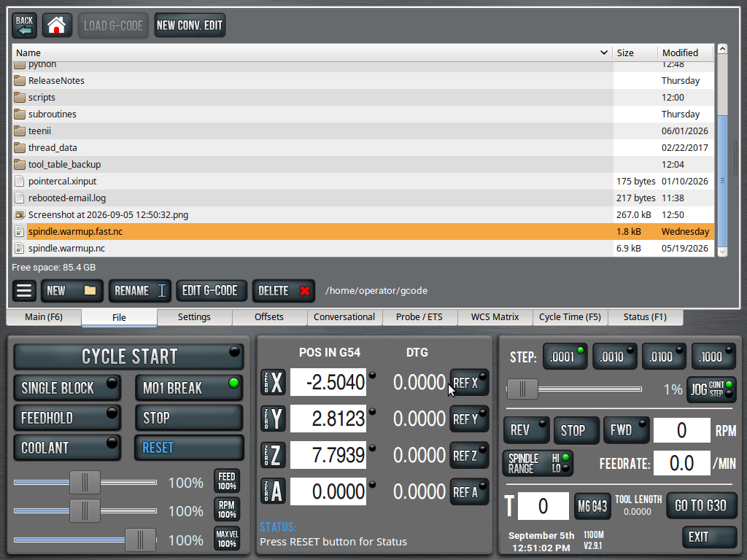
Task: Toggle the COOLANT button
Action: pyautogui.click(x=67, y=448)
